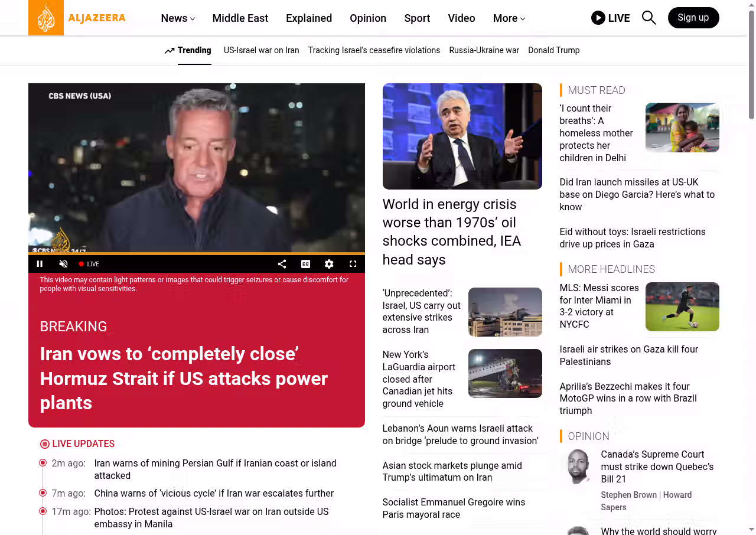The width and height of the screenshot is (756, 535).
Task: Open the Middle East section
Action: coord(240,18)
